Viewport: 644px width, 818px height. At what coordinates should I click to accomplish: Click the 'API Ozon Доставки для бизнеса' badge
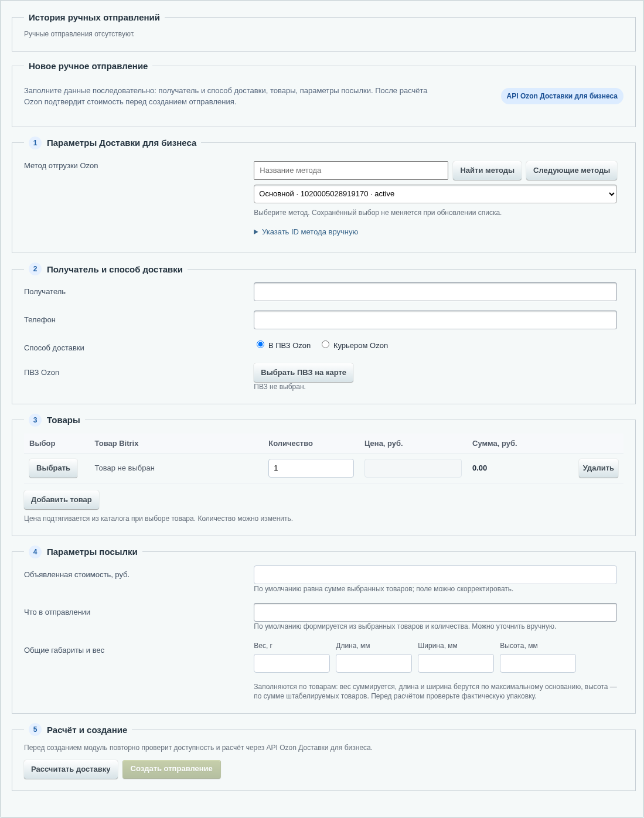pos(562,96)
